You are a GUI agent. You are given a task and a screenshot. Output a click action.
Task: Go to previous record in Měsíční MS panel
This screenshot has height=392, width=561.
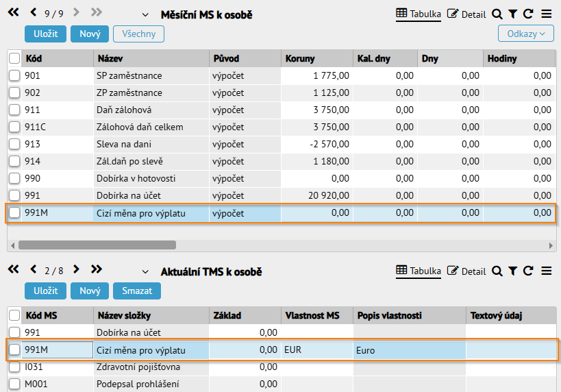[x=34, y=12]
